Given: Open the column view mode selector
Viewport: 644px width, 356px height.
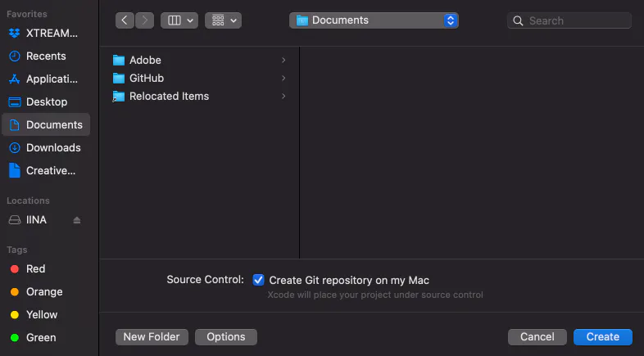Looking at the screenshot, I should (x=179, y=20).
